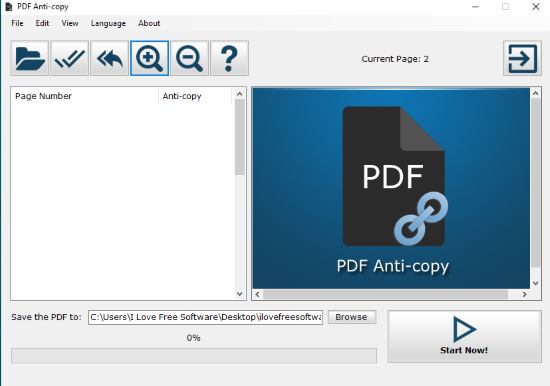Click the preview horizontal scroll-right arrow

[524, 294]
